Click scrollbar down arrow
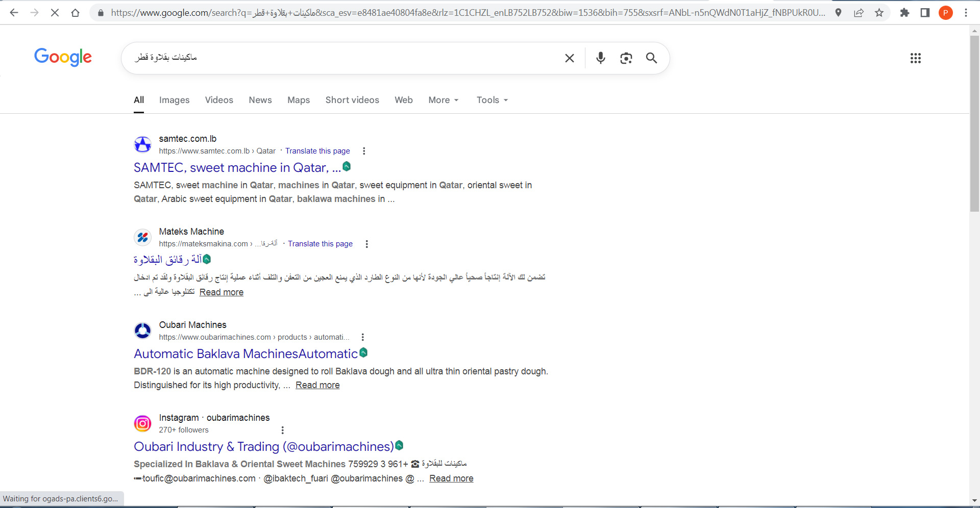The image size is (980, 508). [x=974, y=501]
